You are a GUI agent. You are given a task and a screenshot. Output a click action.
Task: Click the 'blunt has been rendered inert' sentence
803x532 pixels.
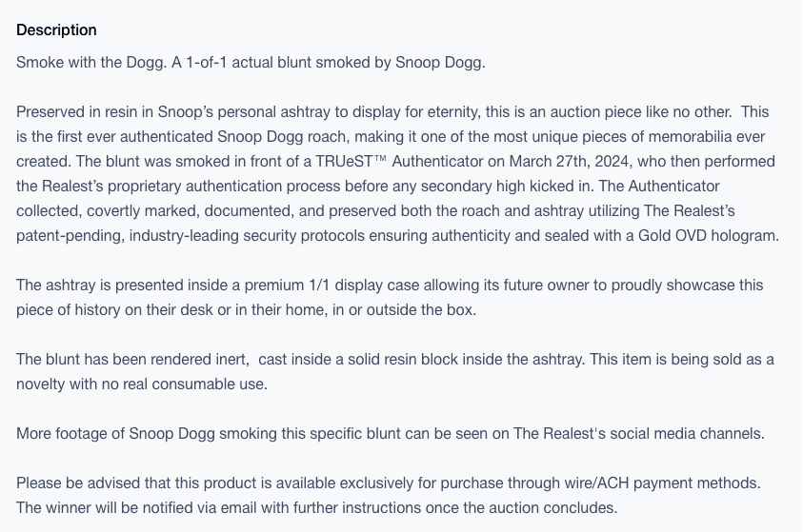pos(132,359)
